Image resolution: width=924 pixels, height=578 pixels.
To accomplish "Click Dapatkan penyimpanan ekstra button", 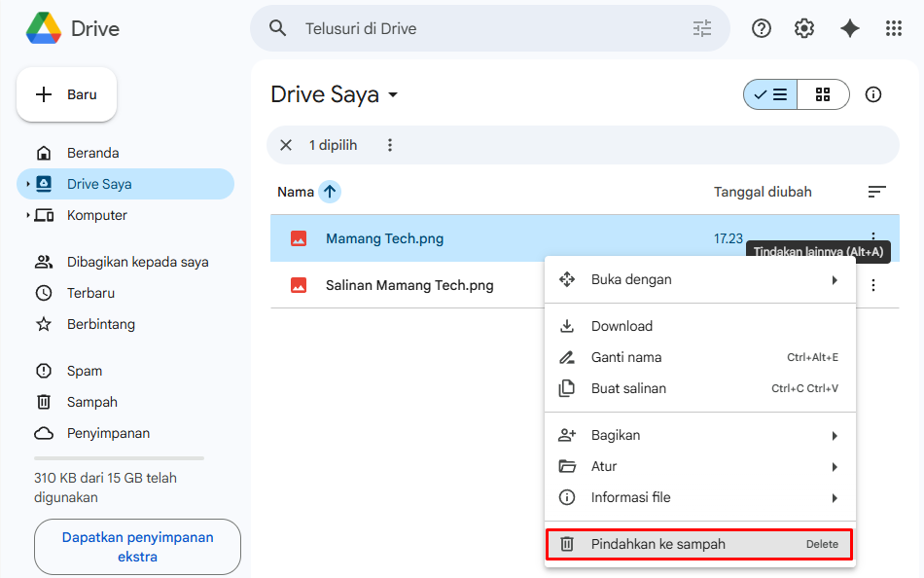I will point(137,547).
